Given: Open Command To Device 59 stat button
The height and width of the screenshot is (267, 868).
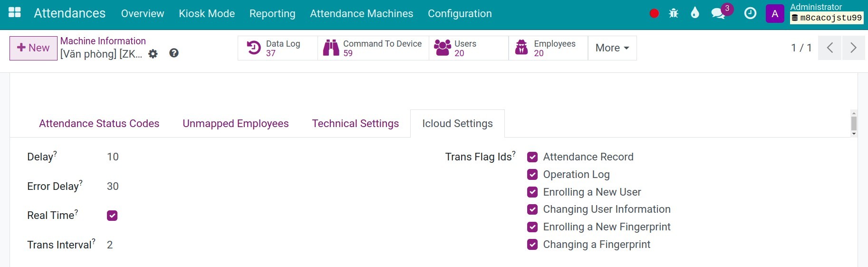Looking at the screenshot, I should (373, 48).
